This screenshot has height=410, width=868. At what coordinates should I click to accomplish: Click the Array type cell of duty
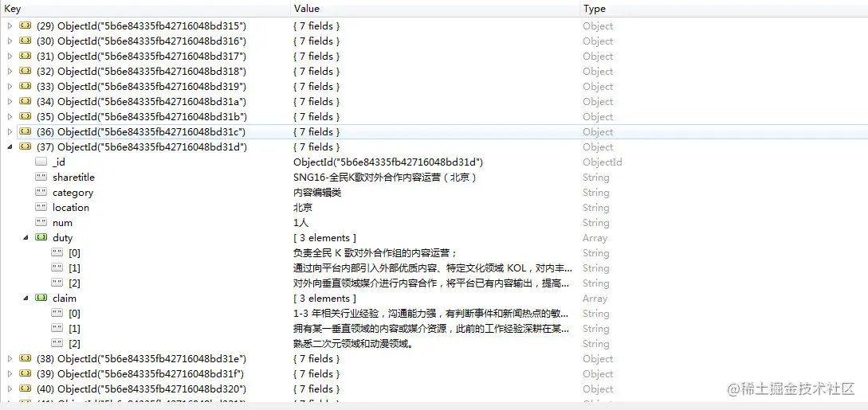click(595, 237)
